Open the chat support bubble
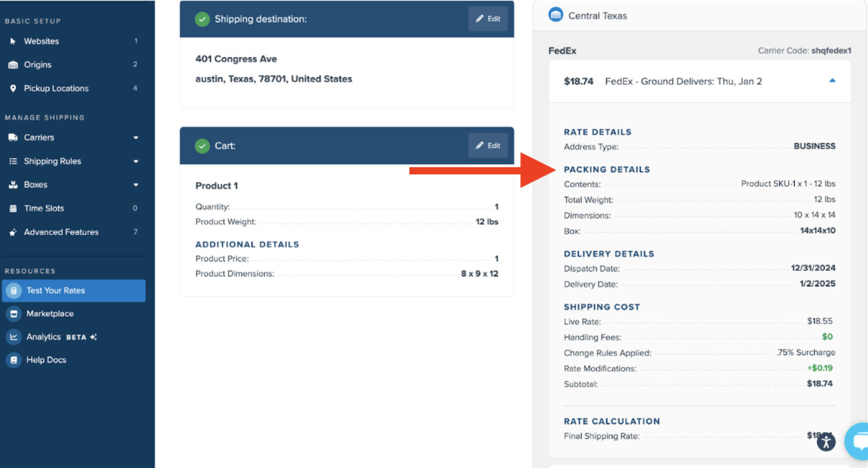 (858, 441)
